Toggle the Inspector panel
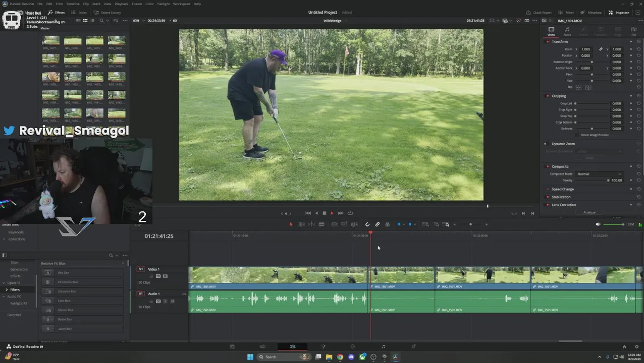Screen dimensions: 644x363 pos(619,13)
